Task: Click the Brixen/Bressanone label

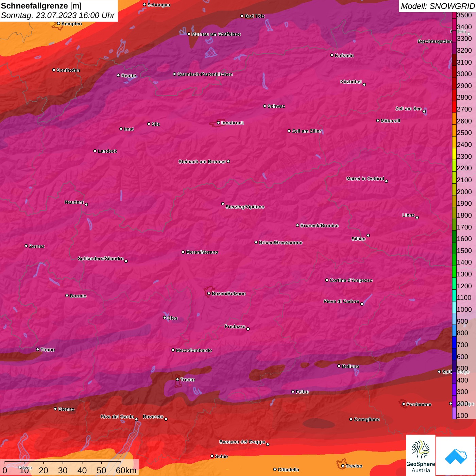Action: point(280,242)
